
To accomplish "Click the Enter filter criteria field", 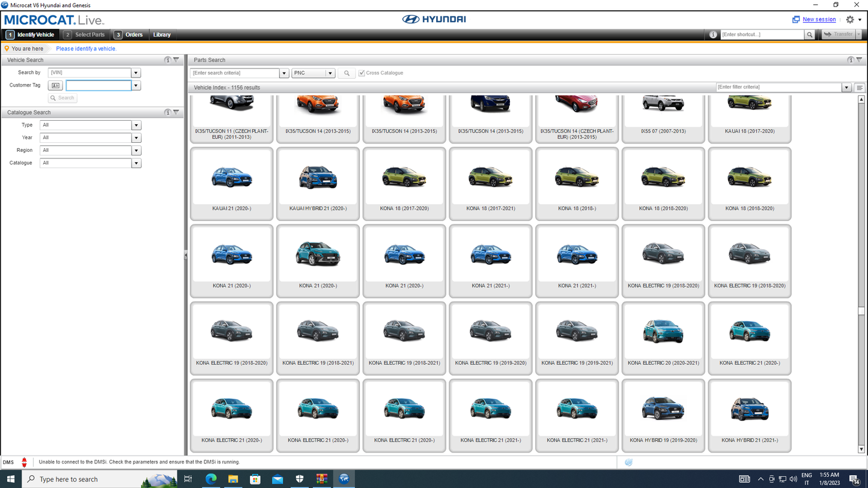I will (779, 88).
